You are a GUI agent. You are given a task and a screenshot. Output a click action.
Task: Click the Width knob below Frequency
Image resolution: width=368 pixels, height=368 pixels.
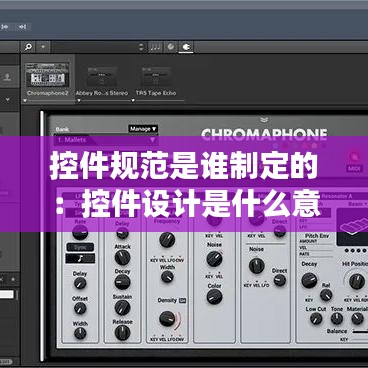(167, 277)
